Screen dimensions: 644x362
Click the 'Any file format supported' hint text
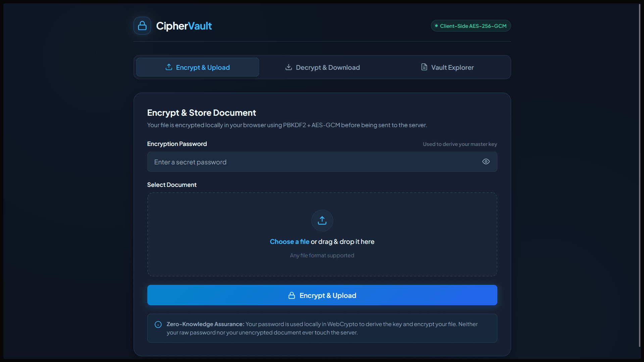pos(322,255)
